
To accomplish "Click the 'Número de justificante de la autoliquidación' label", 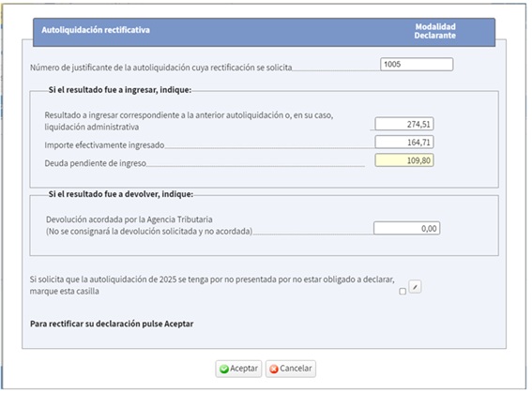I will tap(161, 68).
